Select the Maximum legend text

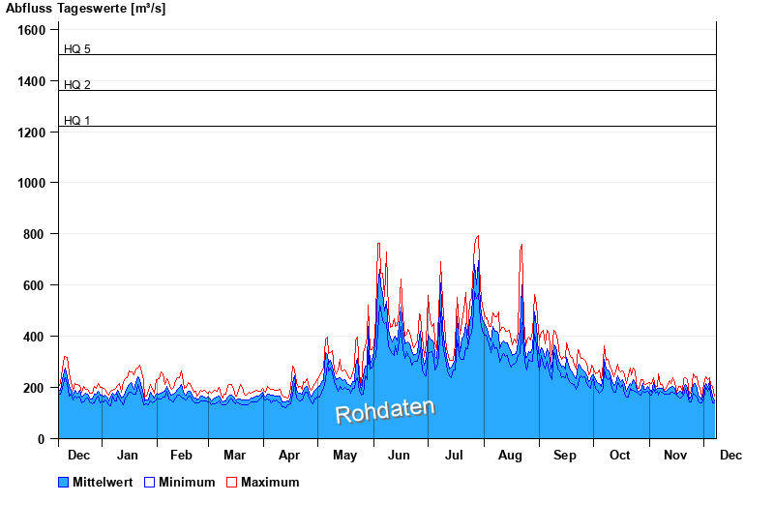[x=270, y=483]
